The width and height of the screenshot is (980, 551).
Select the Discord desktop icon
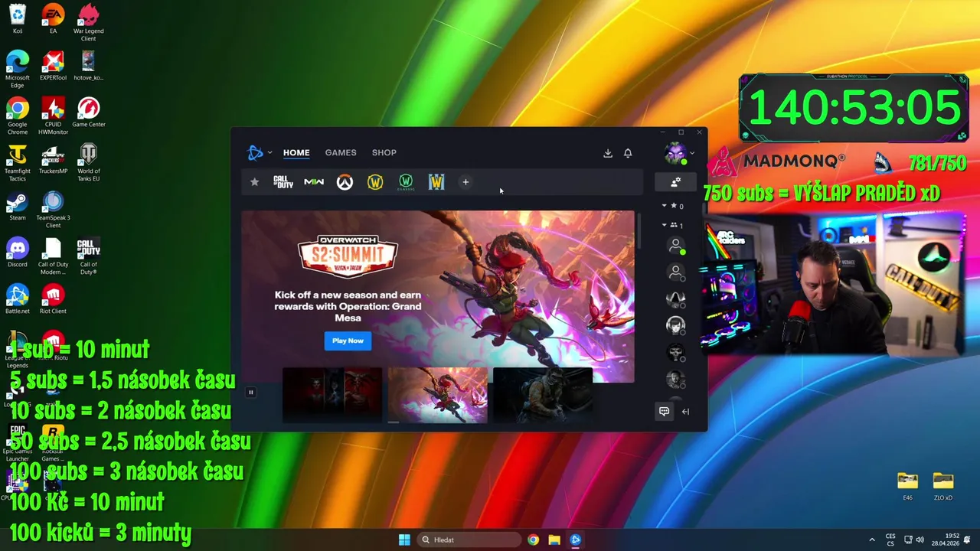[x=18, y=253]
